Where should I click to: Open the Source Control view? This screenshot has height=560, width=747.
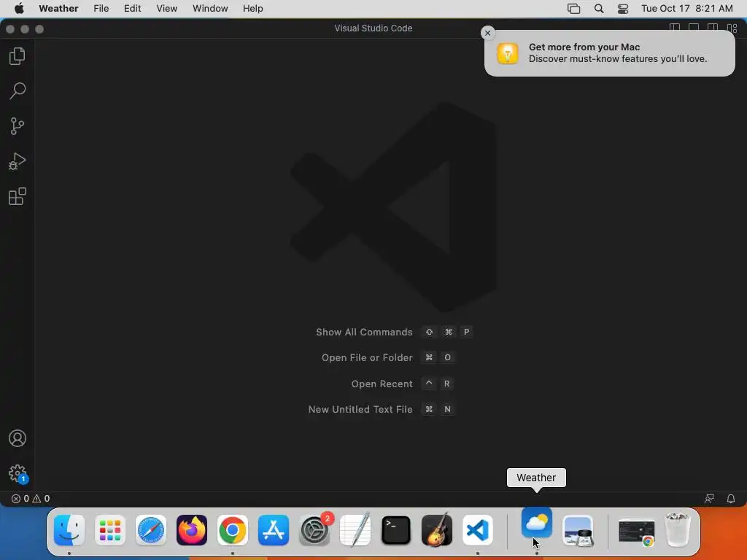[18, 126]
